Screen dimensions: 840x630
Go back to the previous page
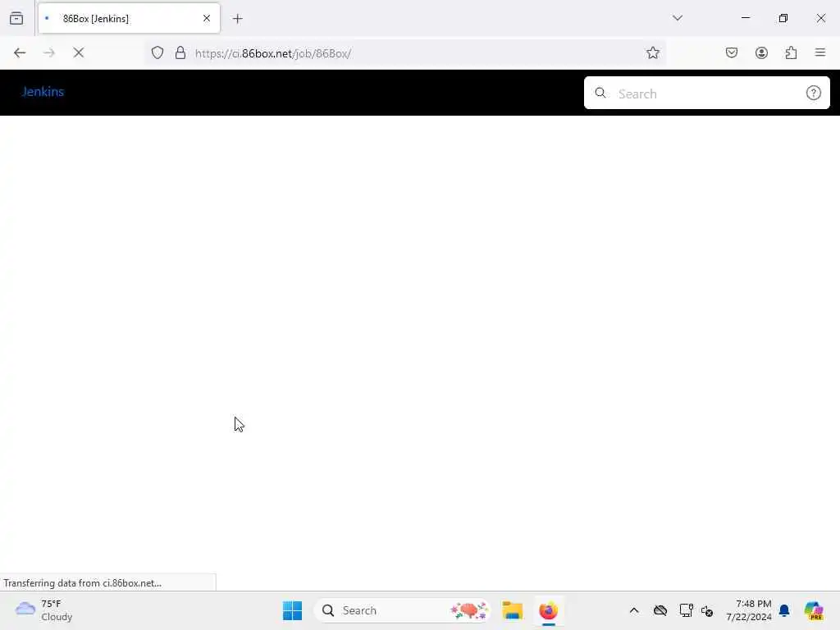[20, 52]
